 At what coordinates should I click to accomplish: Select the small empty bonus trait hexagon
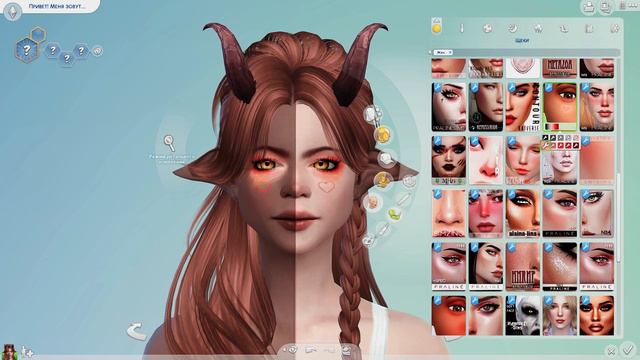tap(38, 35)
